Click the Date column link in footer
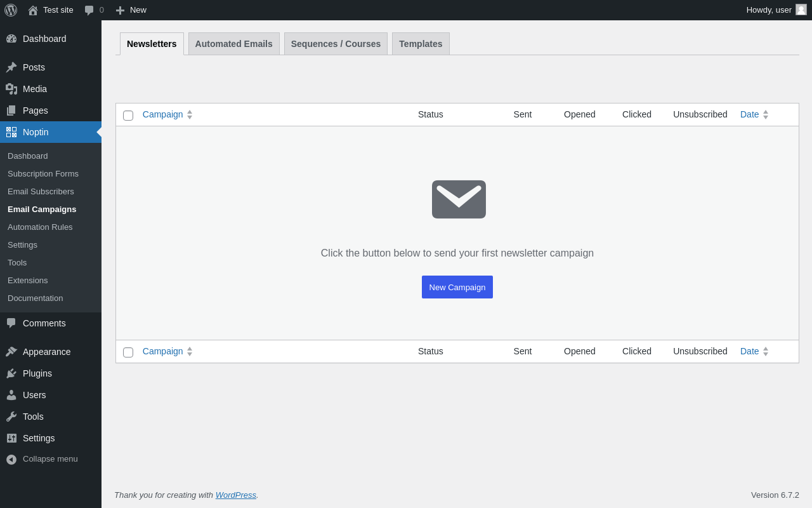Image resolution: width=812 pixels, height=508 pixels. point(749,351)
